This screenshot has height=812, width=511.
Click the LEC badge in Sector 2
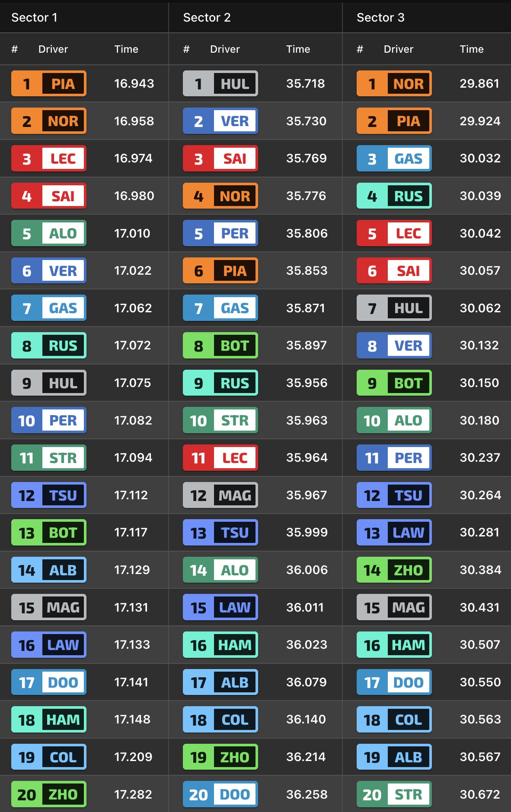coord(220,458)
